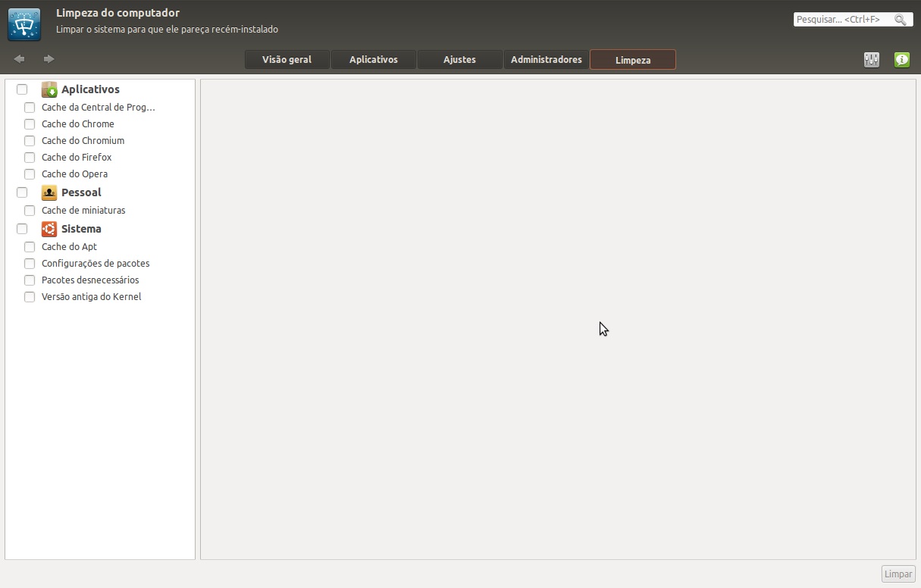Image resolution: width=921 pixels, height=588 pixels.
Task: Switch to the Visão geral tab
Action: [x=287, y=60]
